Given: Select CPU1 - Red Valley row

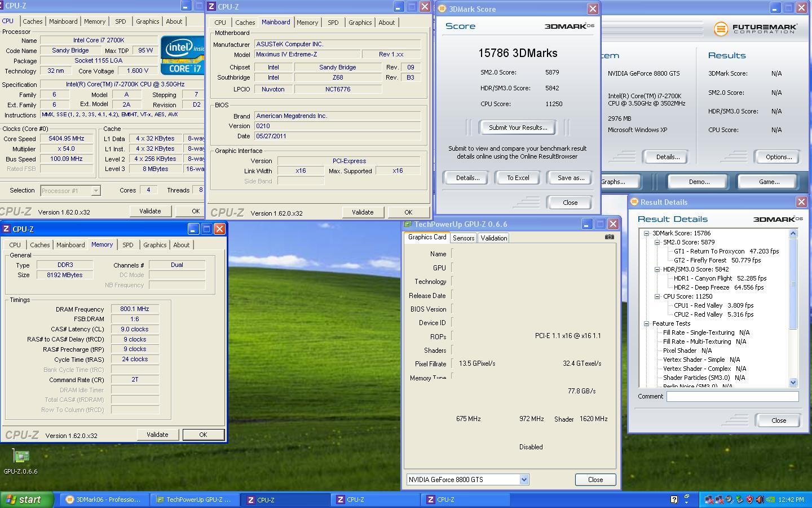Looking at the screenshot, I should coord(713,305).
